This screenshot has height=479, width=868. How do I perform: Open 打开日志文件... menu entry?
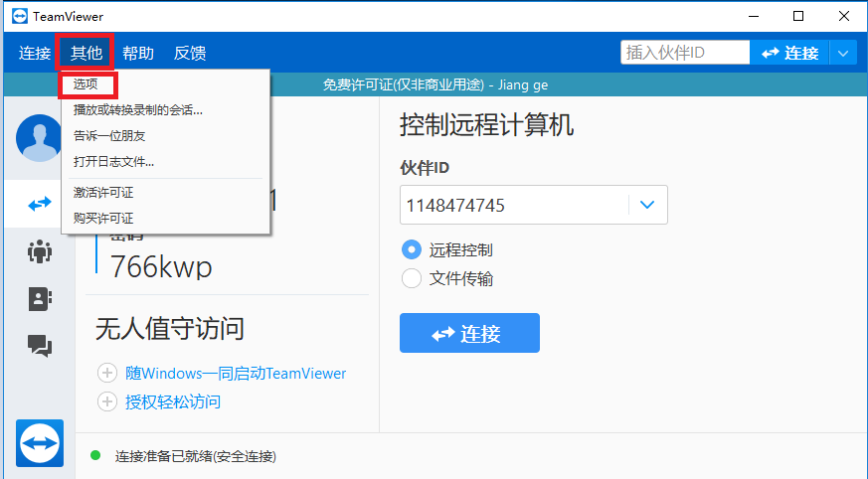[x=113, y=162]
